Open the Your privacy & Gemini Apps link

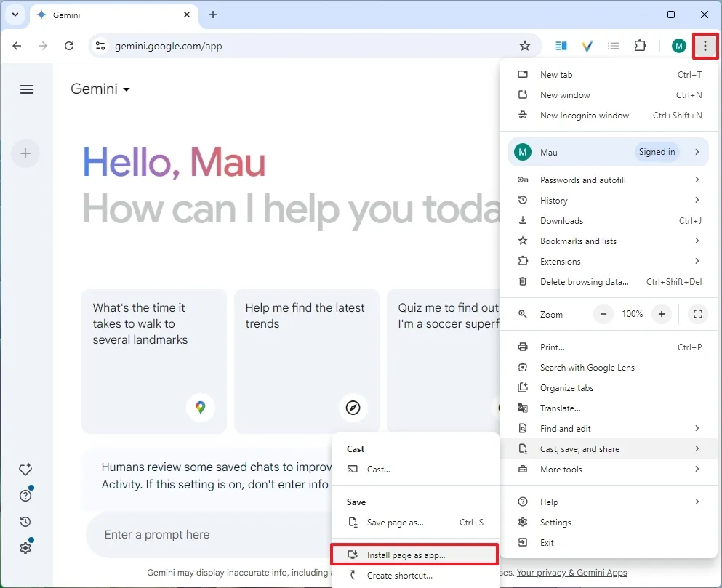coord(571,572)
